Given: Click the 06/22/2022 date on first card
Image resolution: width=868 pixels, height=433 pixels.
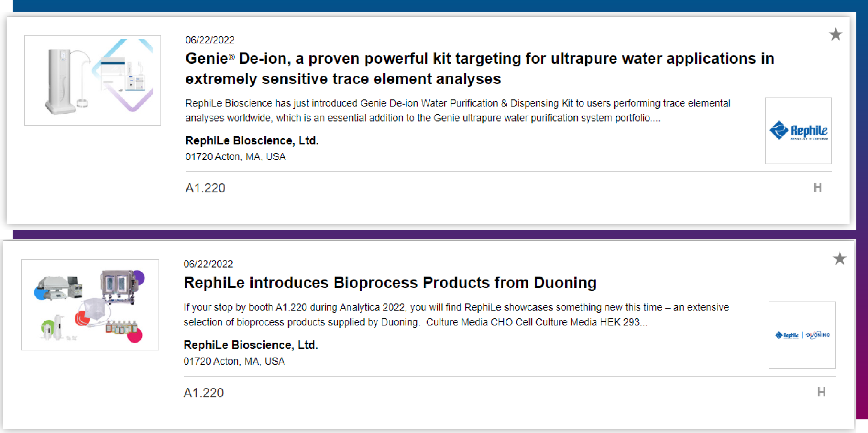Looking at the screenshot, I should tap(210, 40).
